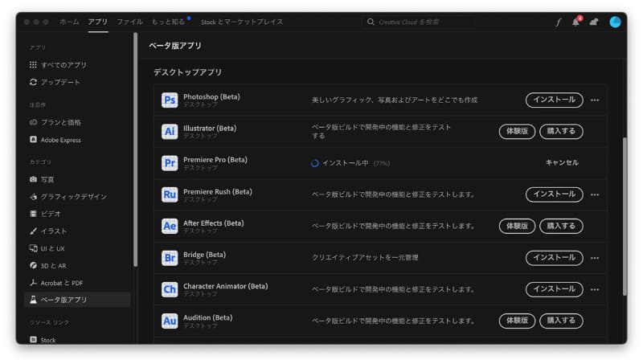Switch to the もっと知る tab
Image resolution: width=643 pixels, height=364 pixels.
pos(169,22)
